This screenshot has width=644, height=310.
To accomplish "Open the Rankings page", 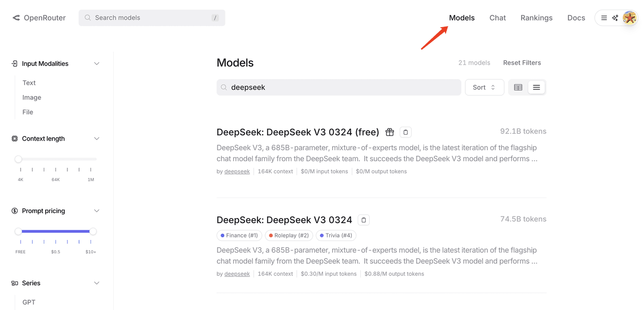I will click(536, 18).
